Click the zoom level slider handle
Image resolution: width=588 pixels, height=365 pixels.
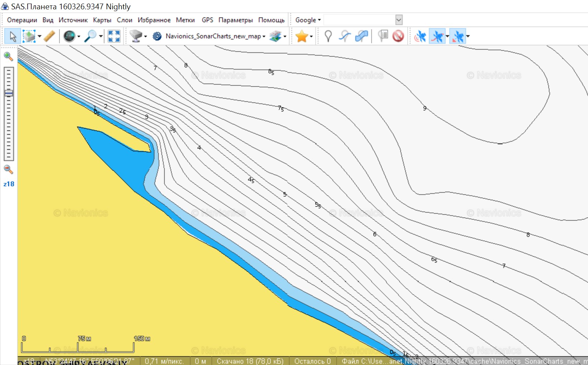(x=9, y=93)
